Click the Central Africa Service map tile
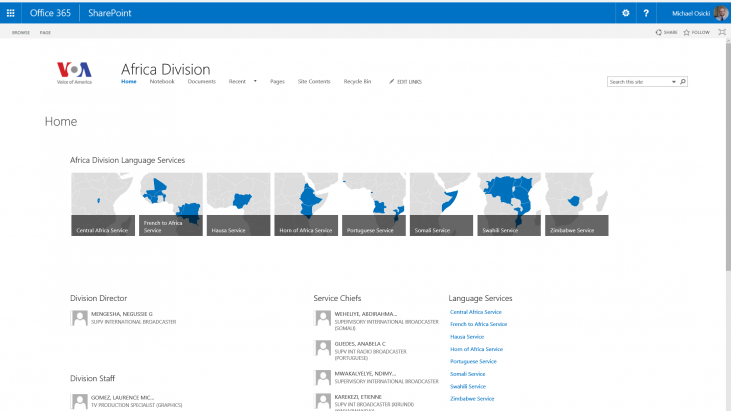 click(x=103, y=204)
